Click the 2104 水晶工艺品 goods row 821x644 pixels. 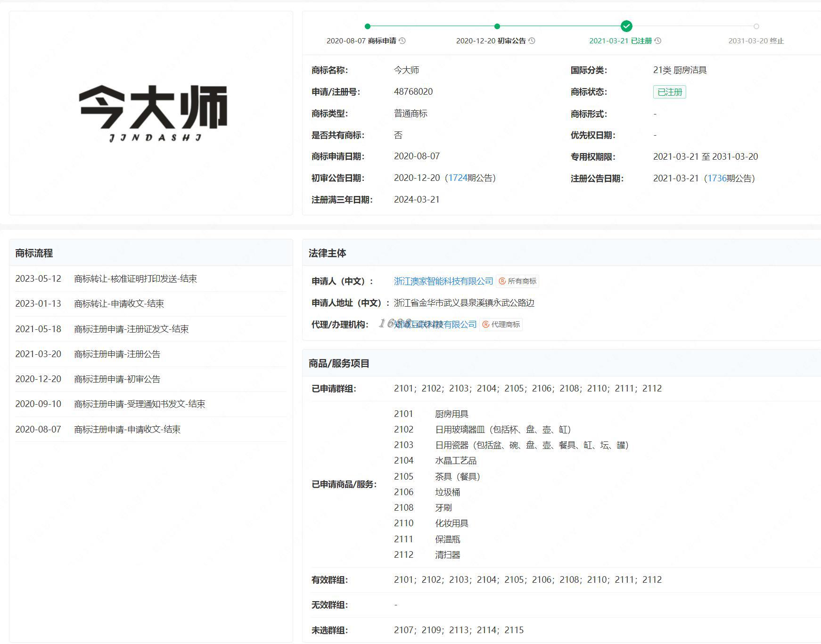[x=435, y=461]
